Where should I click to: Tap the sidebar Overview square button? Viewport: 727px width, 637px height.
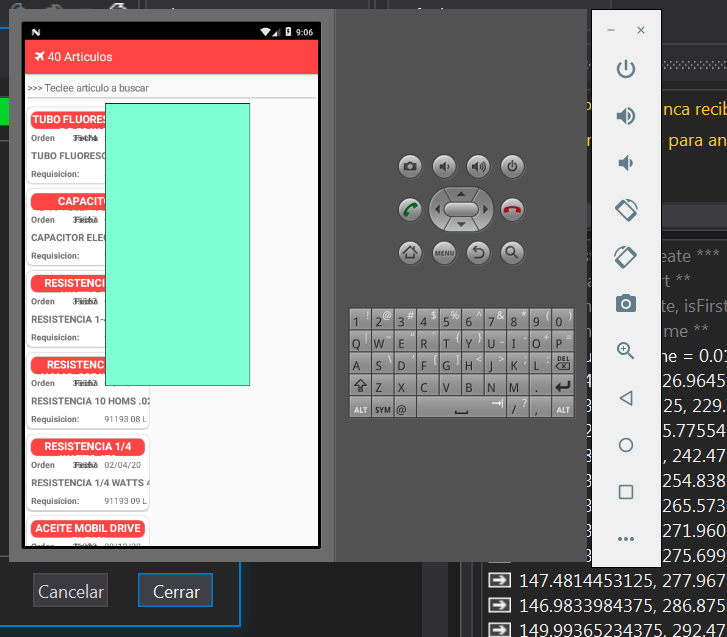pyautogui.click(x=625, y=492)
